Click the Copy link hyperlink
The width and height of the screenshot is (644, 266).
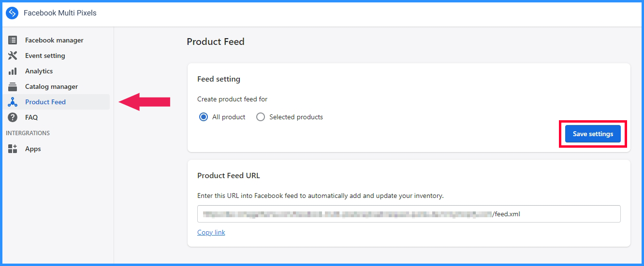(211, 232)
